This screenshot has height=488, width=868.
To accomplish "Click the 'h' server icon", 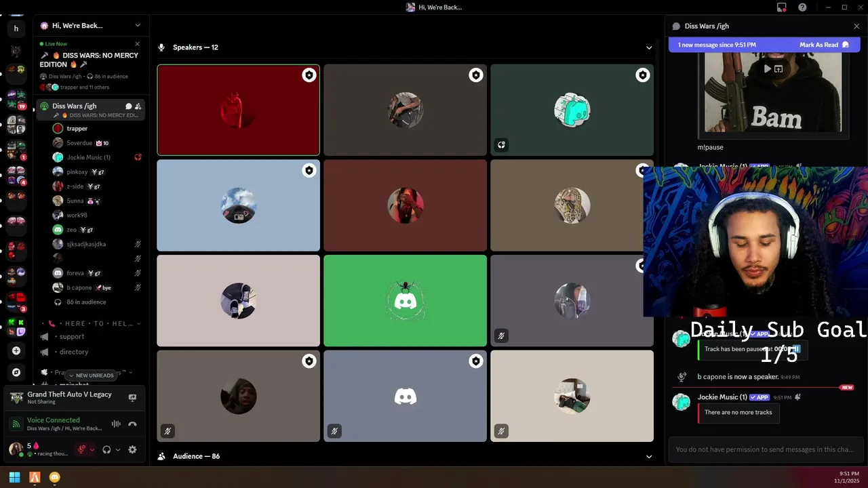I will click(x=16, y=28).
